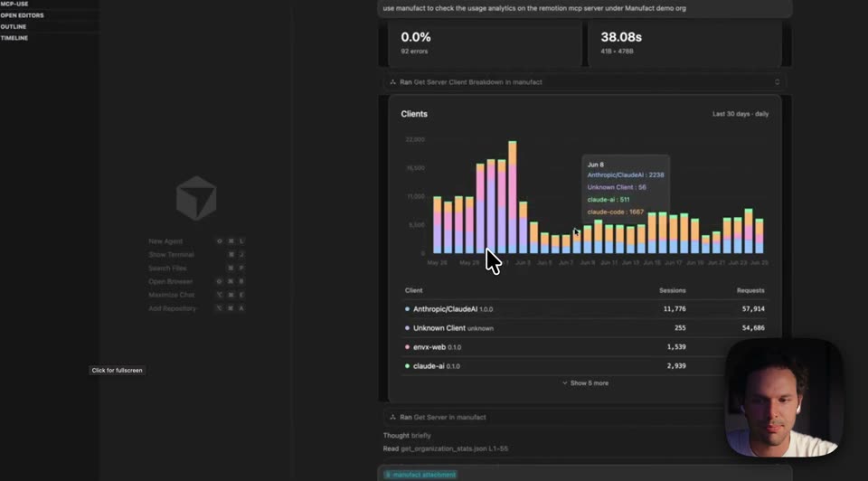Click the blue dot for Anthropic/ClaudeAI
Viewport: 868px width, 481px height.
[407, 309]
